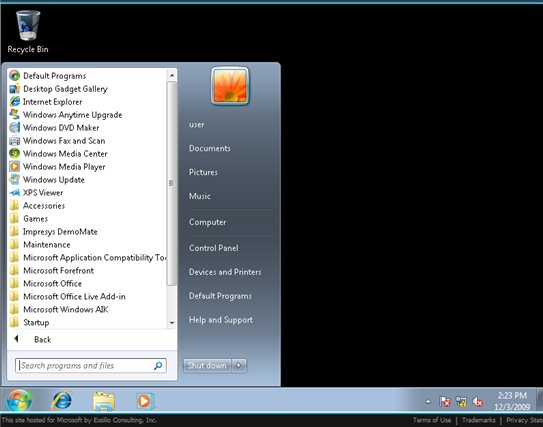Expand the Accessories folder

(37, 206)
